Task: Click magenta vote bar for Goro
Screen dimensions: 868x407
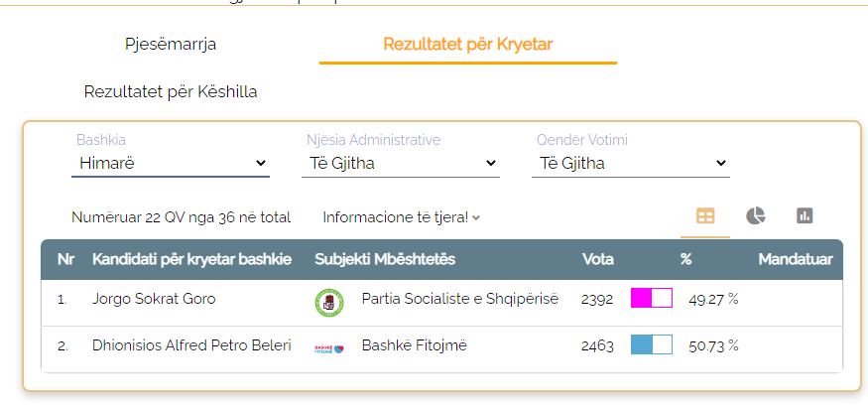Action: 652,298
